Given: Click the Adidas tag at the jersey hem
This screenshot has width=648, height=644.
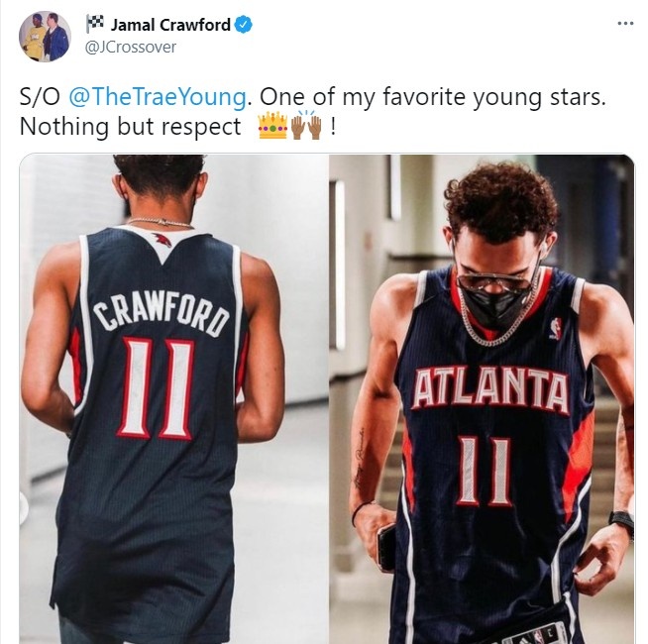Looking at the screenshot, I should coord(535,634).
